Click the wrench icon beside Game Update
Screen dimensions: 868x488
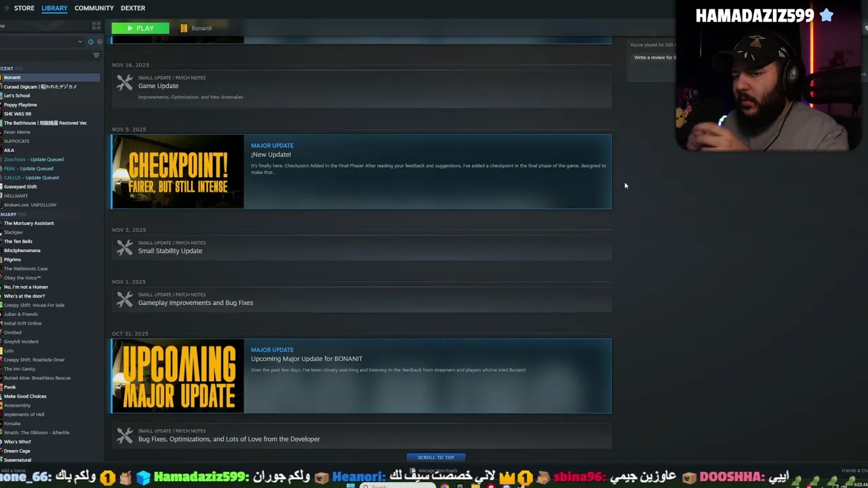[125, 82]
